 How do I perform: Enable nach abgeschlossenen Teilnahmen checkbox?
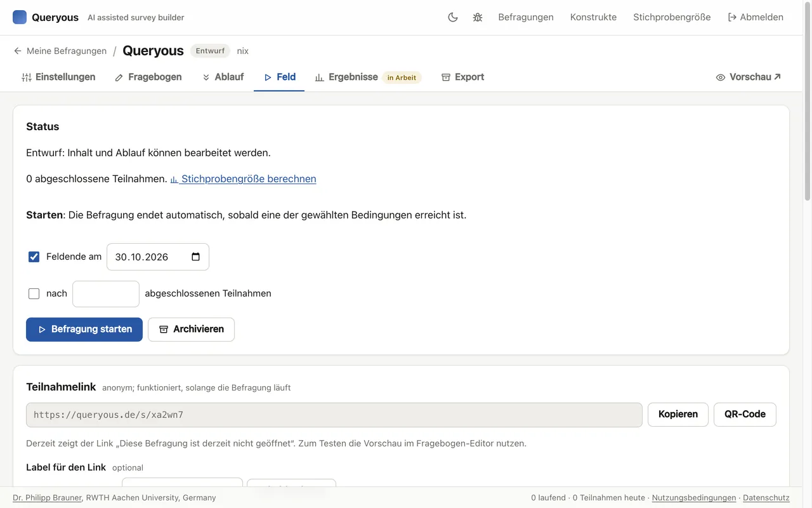pos(34,293)
